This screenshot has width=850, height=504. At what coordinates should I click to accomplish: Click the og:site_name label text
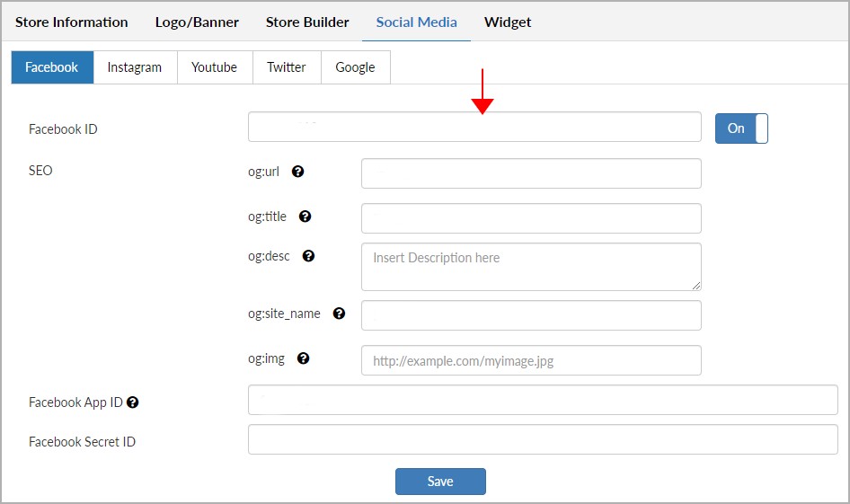(284, 314)
